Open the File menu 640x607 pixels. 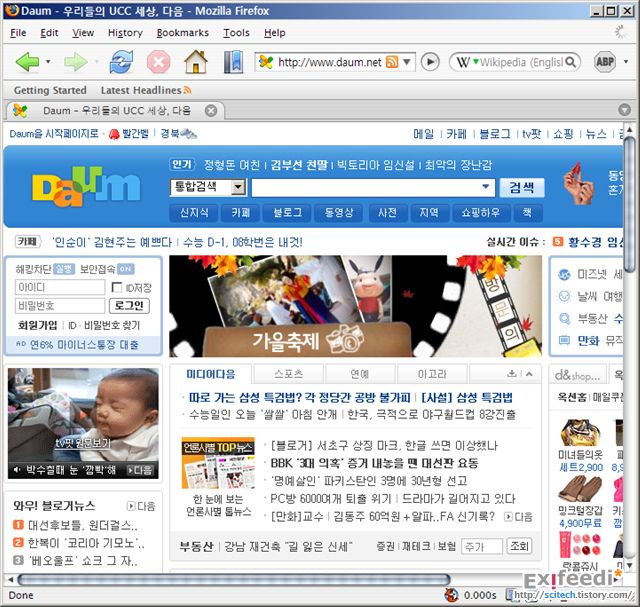(x=18, y=33)
